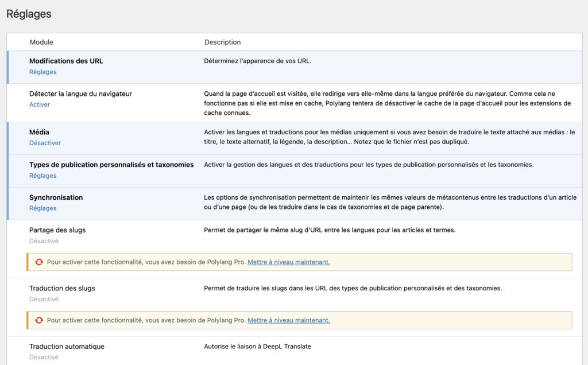Viewport: 588px width, 365px height.
Task: Click the Réglages page heading
Action: coord(29,14)
